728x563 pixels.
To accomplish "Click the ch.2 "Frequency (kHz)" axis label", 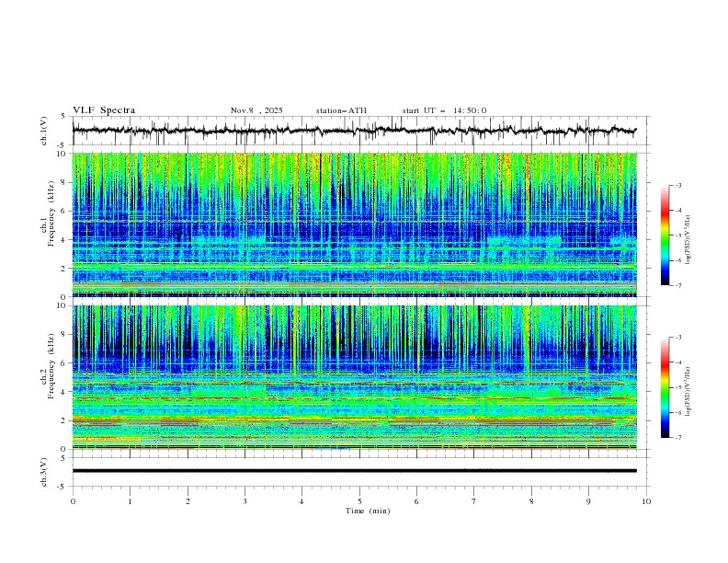I will coord(51,365).
